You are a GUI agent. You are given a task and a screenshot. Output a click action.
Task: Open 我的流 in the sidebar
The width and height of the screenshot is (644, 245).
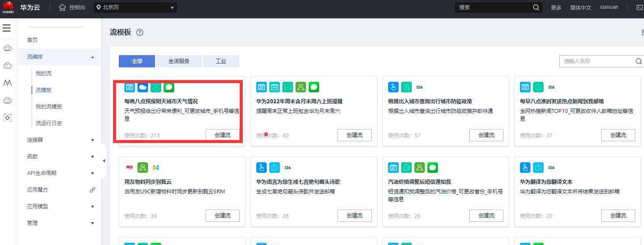[44, 73]
